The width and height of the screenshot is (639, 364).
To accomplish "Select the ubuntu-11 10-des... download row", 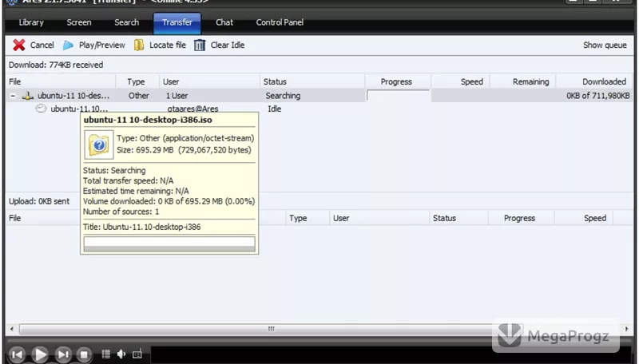I will (319, 96).
